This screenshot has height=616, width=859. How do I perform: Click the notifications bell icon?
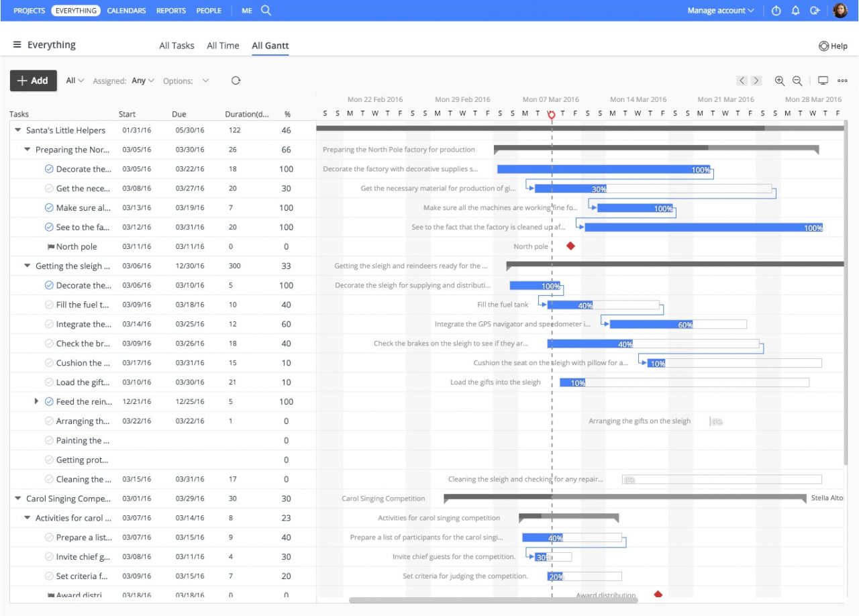(795, 10)
